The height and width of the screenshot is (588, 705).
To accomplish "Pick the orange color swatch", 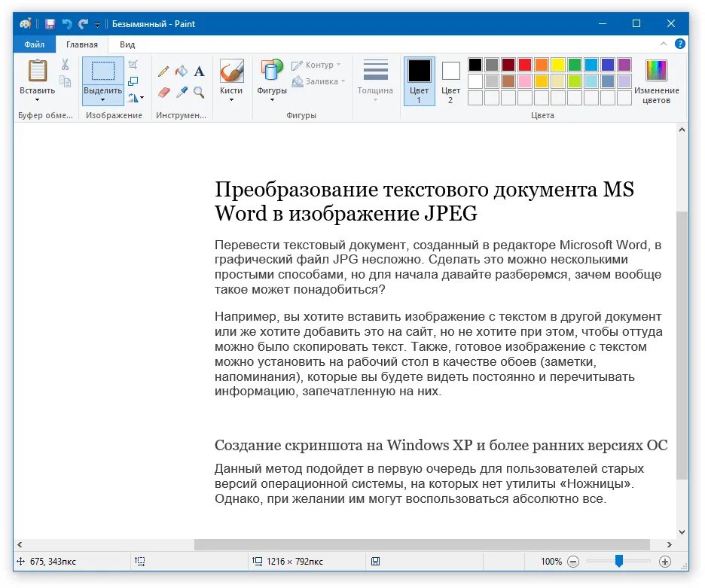I will click(542, 65).
